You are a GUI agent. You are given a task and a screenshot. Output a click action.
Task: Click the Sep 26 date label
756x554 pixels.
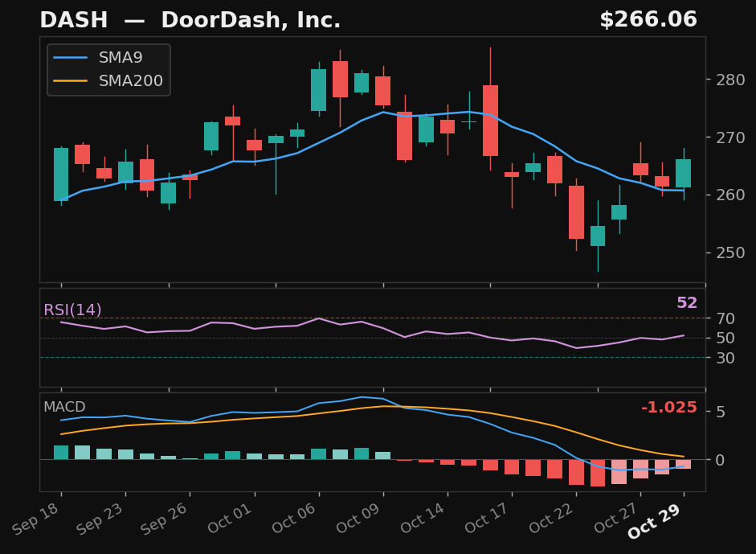pyautogui.click(x=164, y=519)
